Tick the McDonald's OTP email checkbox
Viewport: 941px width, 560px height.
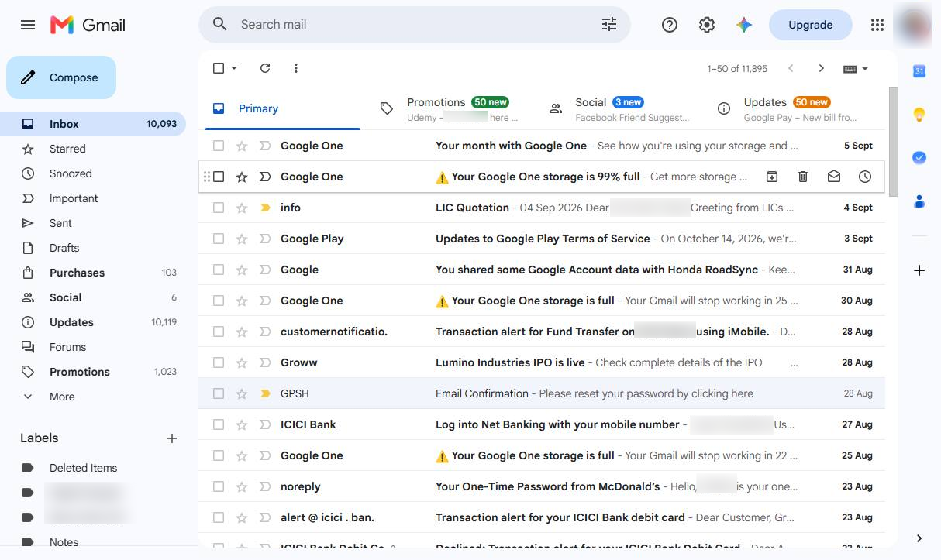pyautogui.click(x=219, y=486)
